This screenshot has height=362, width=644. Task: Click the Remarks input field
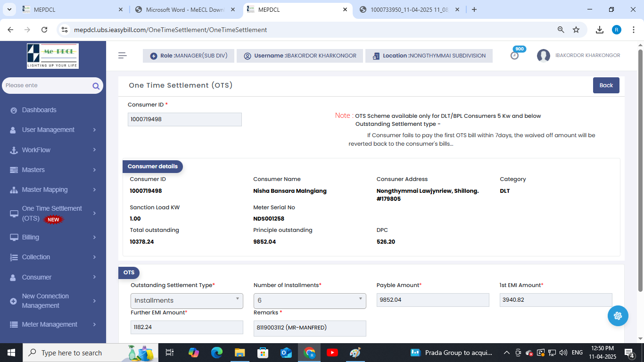310,329
